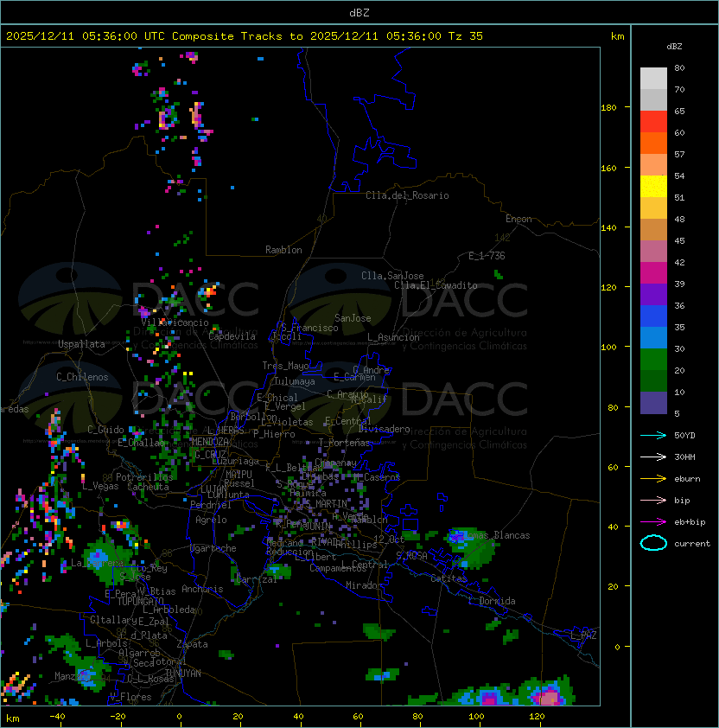Click the L_Dormida place label
The image size is (719, 728).
(492, 601)
